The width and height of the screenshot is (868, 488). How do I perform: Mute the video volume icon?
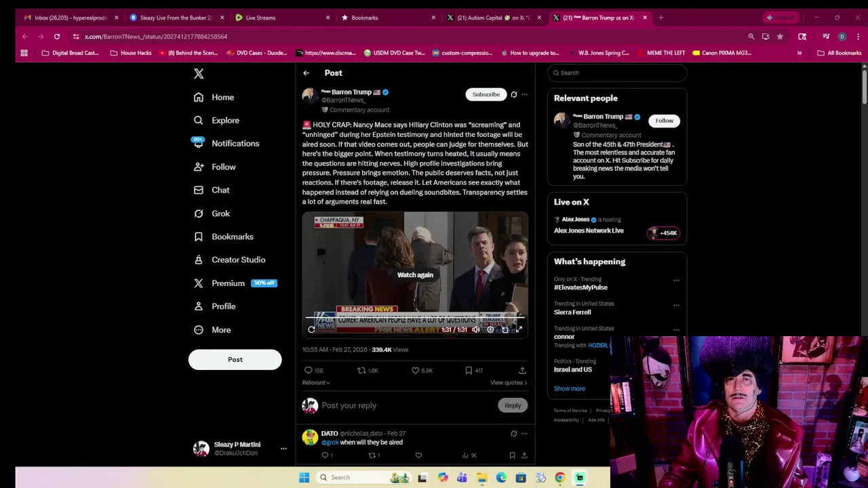click(476, 330)
